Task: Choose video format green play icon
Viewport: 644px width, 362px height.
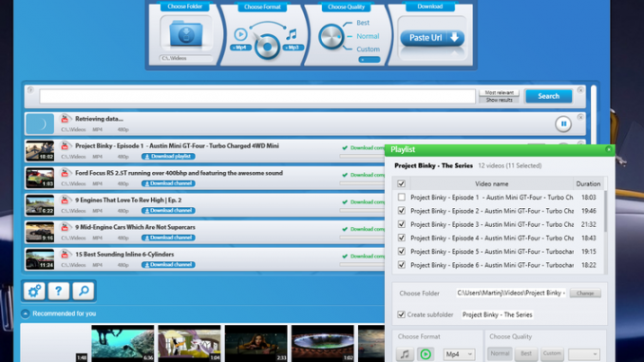Action: 426,353
